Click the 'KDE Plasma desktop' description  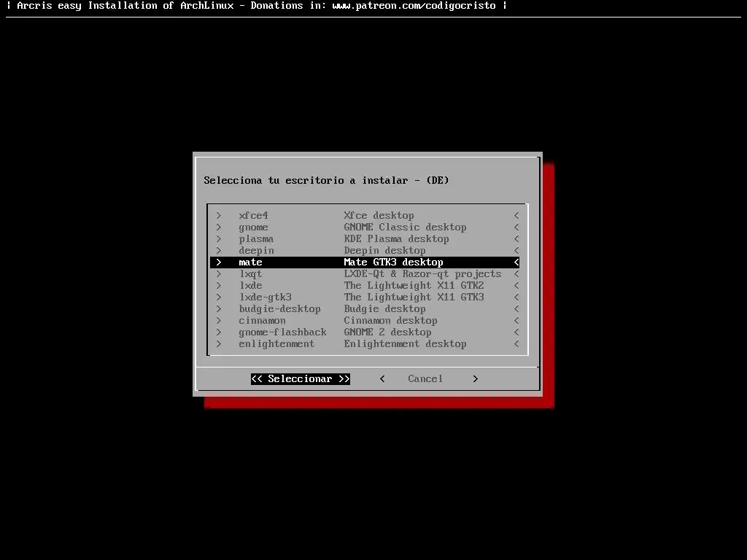(x=396, y=239)
